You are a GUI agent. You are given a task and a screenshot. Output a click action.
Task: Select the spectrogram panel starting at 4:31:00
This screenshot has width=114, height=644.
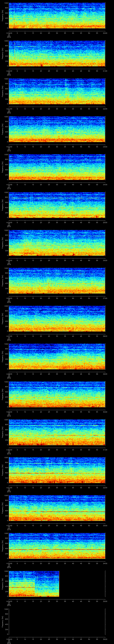coord(57,470)
